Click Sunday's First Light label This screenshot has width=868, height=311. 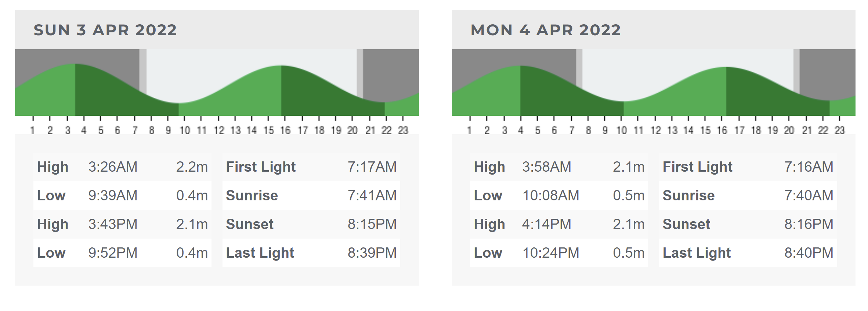(261, 167)
